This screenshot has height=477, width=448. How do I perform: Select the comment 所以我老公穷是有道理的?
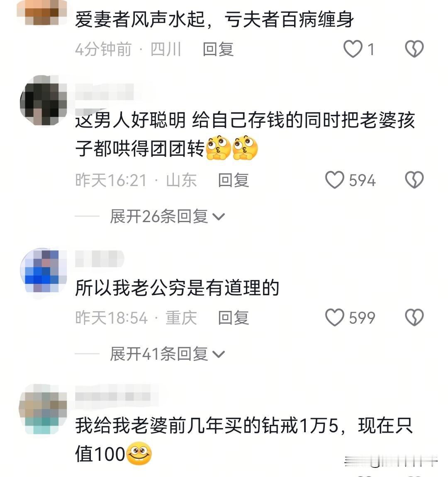click(177, 288)
